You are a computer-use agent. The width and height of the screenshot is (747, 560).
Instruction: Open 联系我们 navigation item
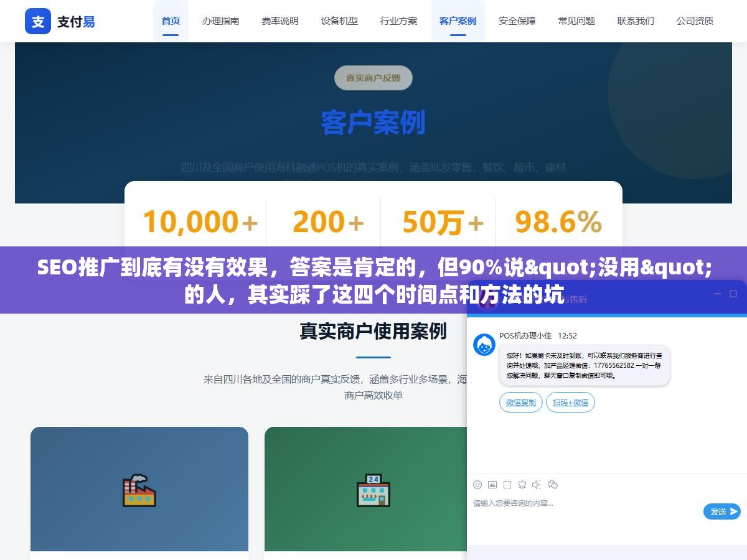click(636, 21)
